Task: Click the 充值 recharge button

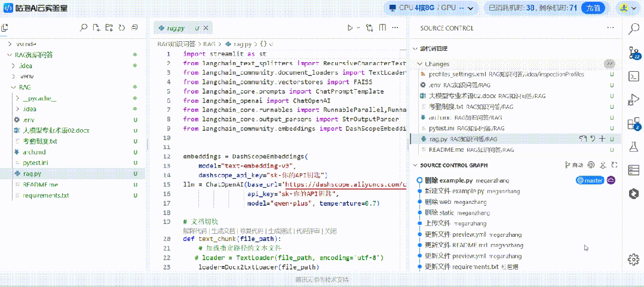Action: click(x=592, y=8)
